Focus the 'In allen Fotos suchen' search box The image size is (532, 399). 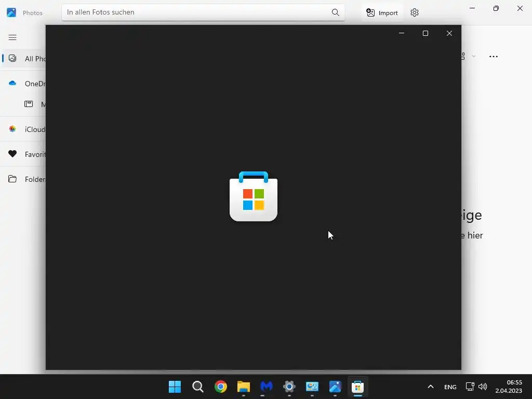tap(203, 12)
